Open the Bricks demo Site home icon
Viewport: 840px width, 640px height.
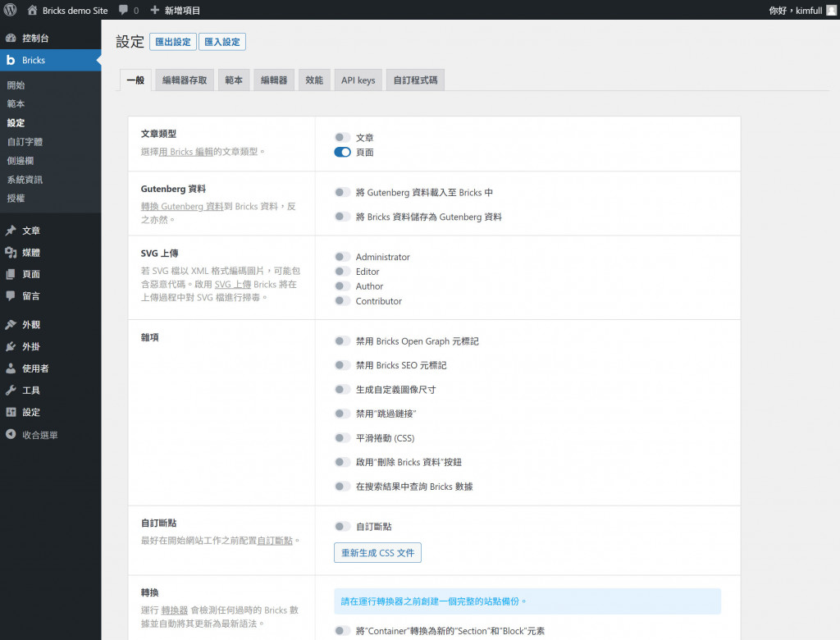coord(32,10)
